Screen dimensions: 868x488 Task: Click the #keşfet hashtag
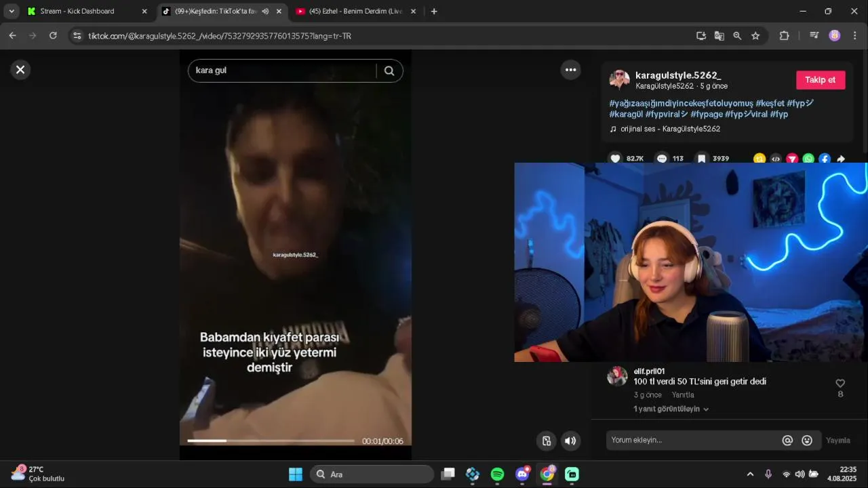tap(770, 103)
